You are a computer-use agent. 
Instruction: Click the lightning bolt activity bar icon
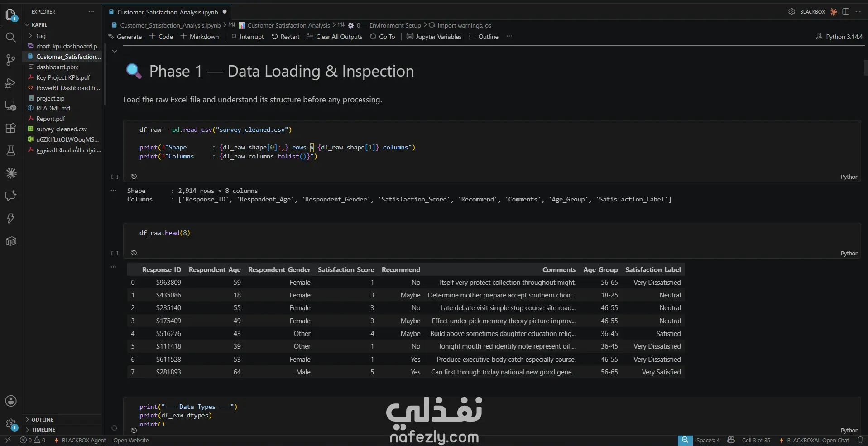click(x=11, y=218)
